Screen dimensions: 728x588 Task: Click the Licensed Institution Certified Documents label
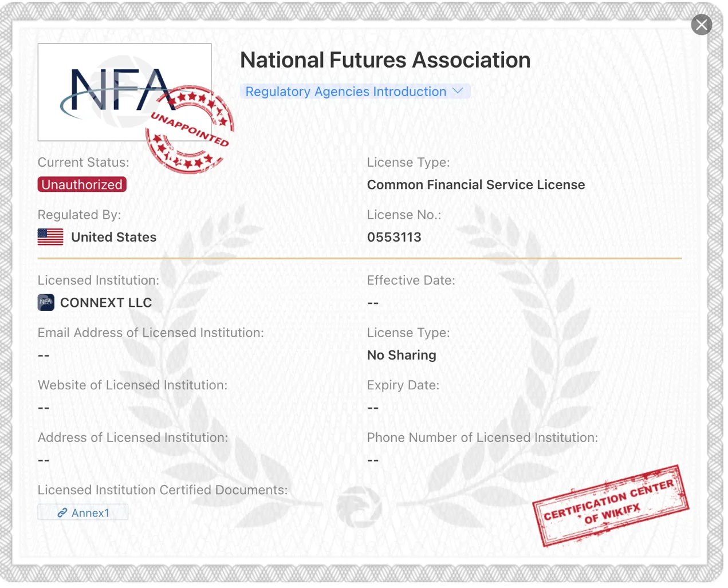click(x=163, y=490)
